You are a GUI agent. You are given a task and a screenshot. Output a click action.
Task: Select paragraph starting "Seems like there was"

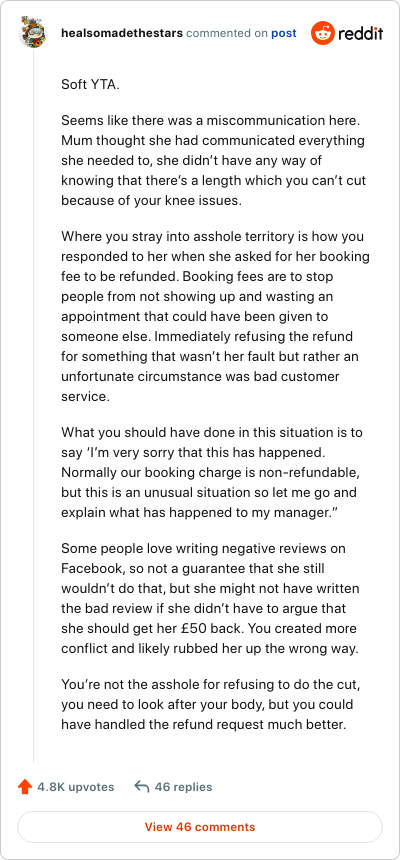click(213, 160)
